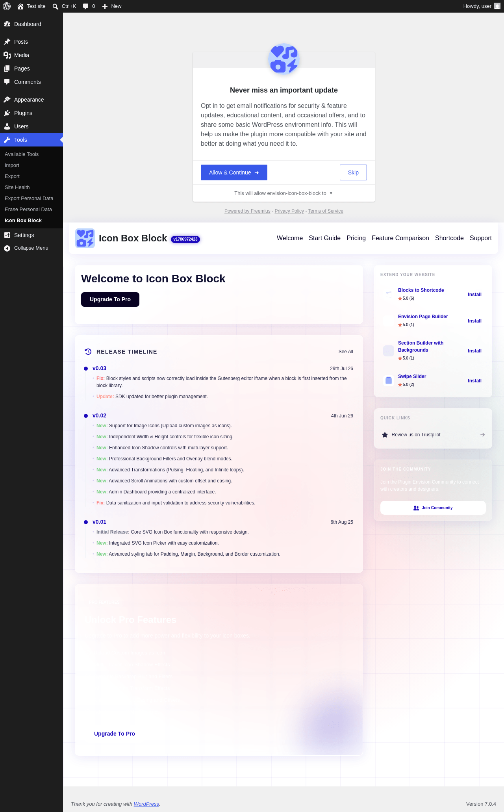Open Available Tools submenu item

(x=31, y=154)
